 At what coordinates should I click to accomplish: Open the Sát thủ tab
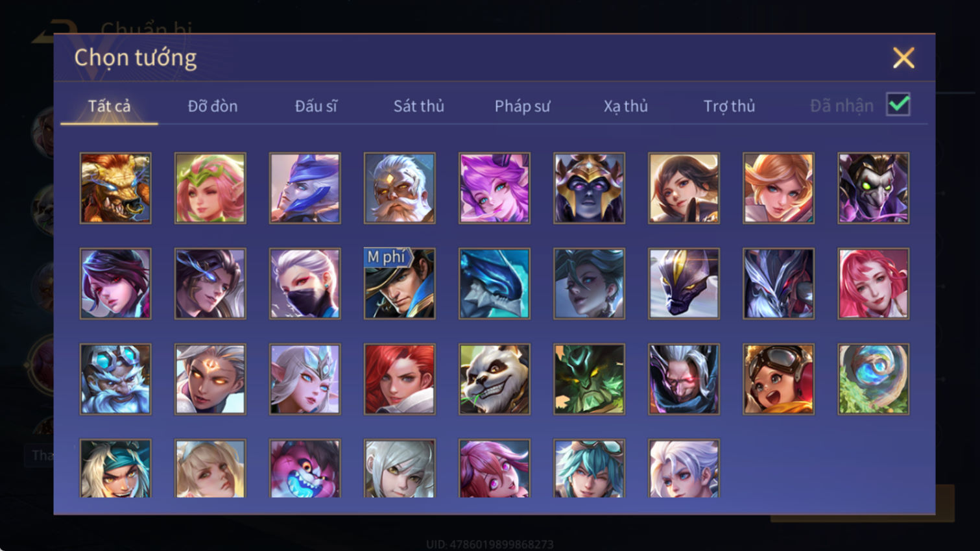click(419, 106)
